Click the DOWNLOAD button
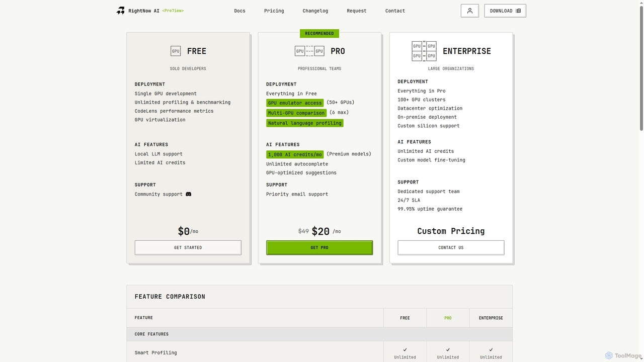The image size is (644, 362). coord(505,11)
